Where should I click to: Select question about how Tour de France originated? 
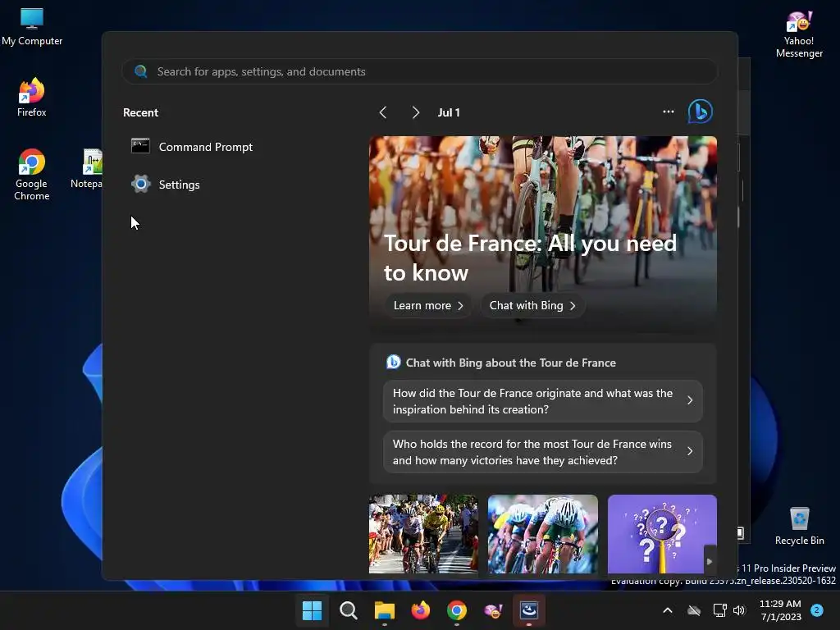543,400
